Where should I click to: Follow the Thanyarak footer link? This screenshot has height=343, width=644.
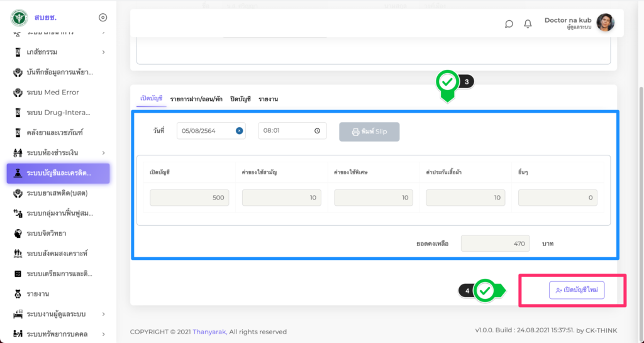pyautogui.click(x=209, y=332)
